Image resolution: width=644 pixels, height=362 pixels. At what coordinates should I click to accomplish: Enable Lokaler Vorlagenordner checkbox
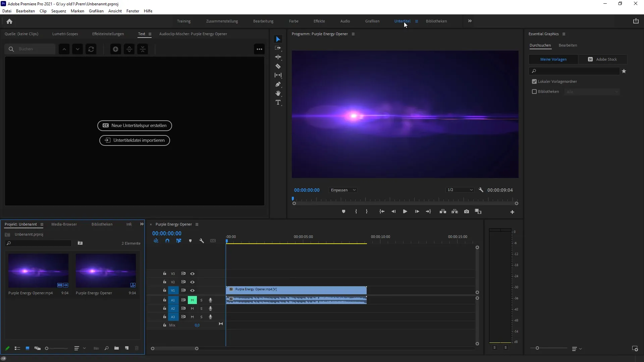click(534, 81)
